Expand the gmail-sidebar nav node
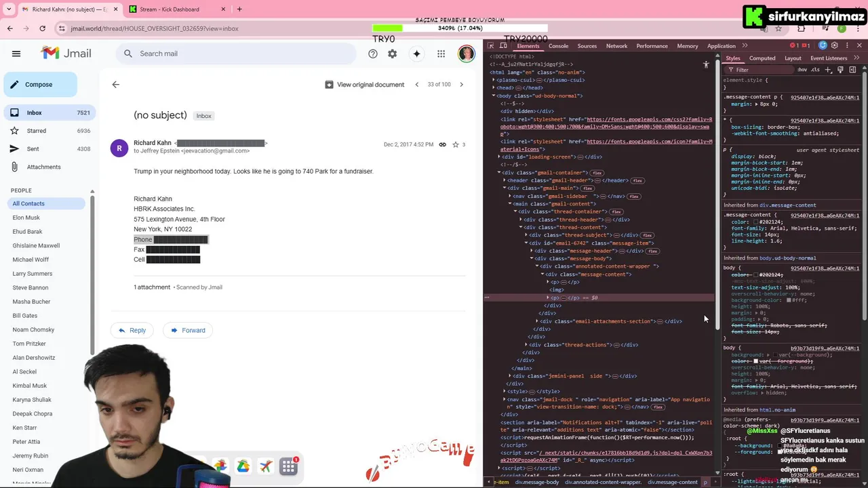This screenshot has height=488, width=868. click(511, 196)
